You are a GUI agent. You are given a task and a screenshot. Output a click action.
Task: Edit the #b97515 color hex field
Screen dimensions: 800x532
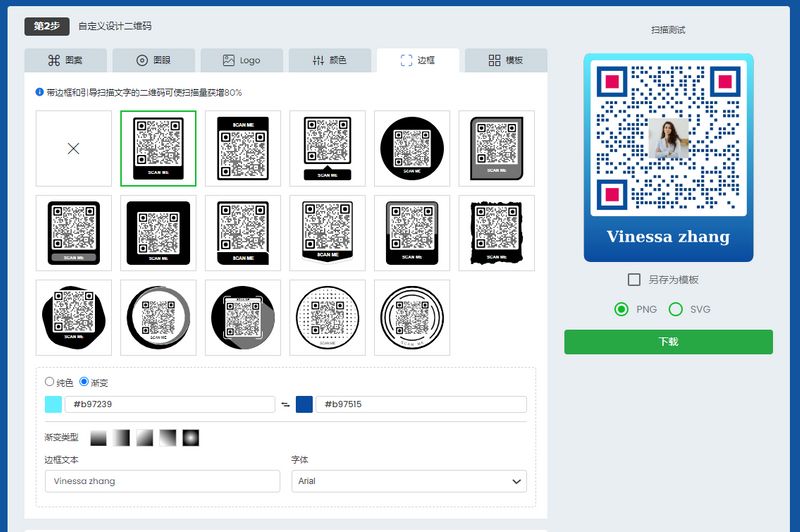[421, 404]
